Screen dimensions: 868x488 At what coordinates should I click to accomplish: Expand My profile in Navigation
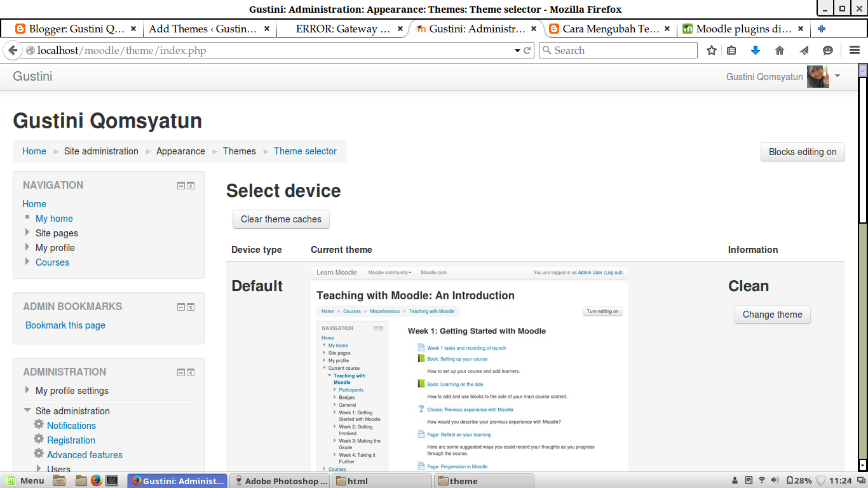27,247
